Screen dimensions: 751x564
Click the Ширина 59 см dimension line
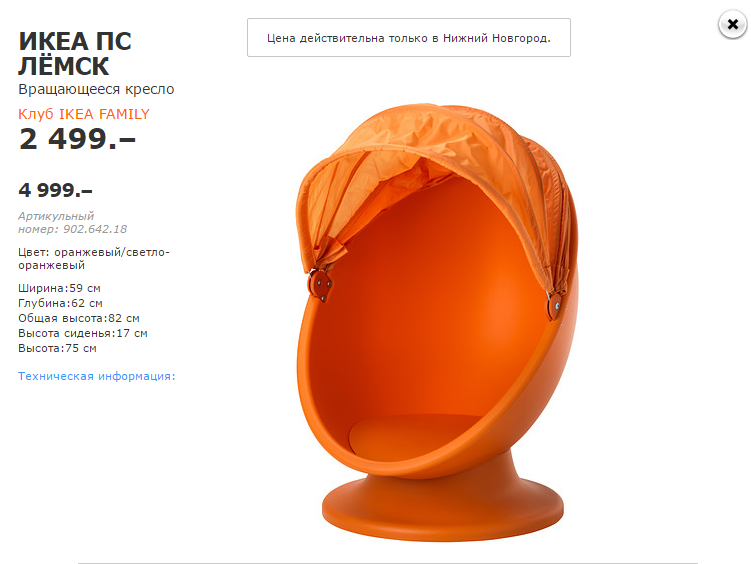pyautogui.click(x=59, y=288)
